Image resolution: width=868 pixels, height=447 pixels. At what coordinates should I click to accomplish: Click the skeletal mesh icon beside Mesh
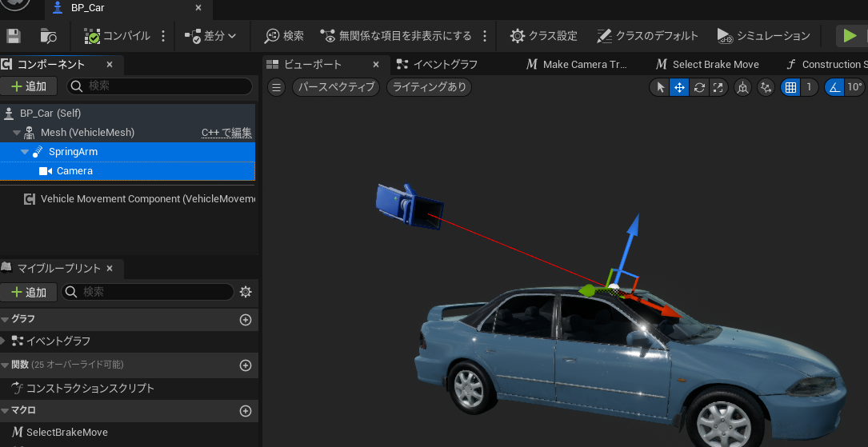pos(30,133)
